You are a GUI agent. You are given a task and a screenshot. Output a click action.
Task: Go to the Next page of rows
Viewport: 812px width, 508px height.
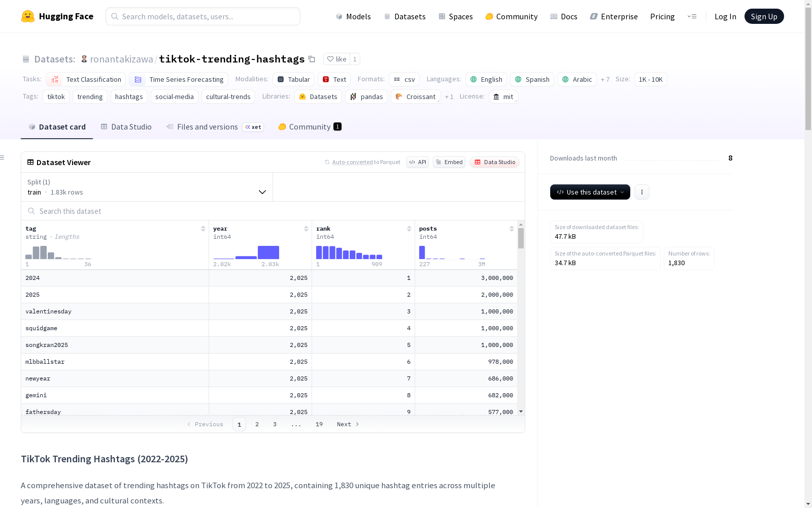coord(348,424)
